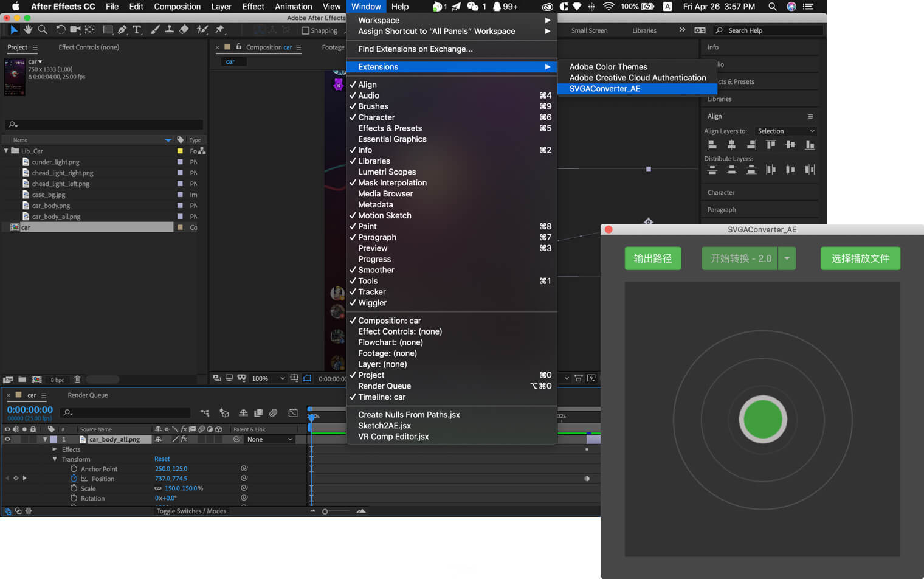Expand the Effects group of layer
The image size is (924, 579).
(x=55, y=449)
